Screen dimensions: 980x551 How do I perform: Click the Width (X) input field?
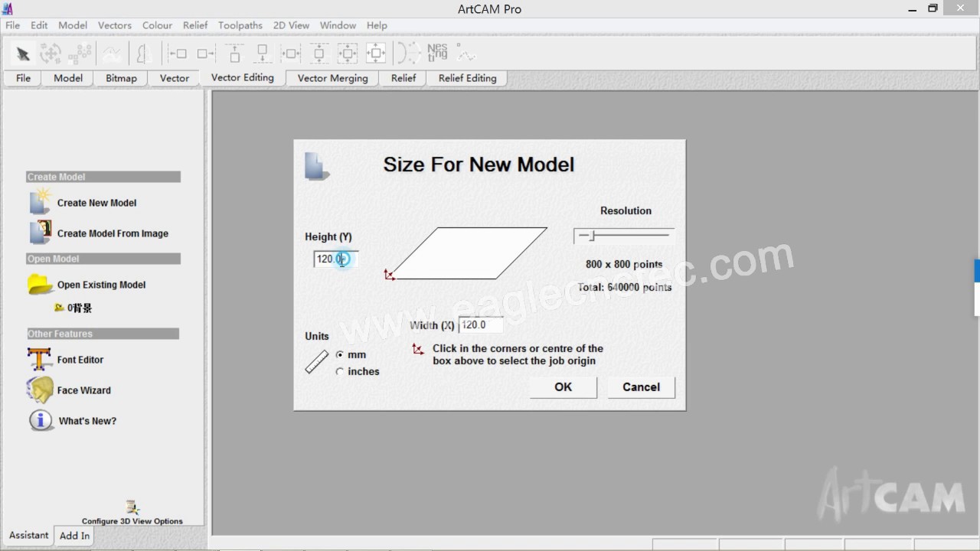(x=481, y=325)
